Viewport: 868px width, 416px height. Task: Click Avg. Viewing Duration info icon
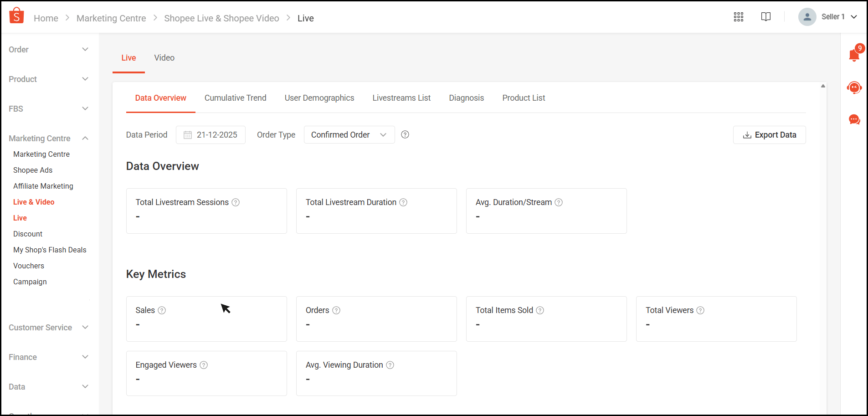[390, 365]
